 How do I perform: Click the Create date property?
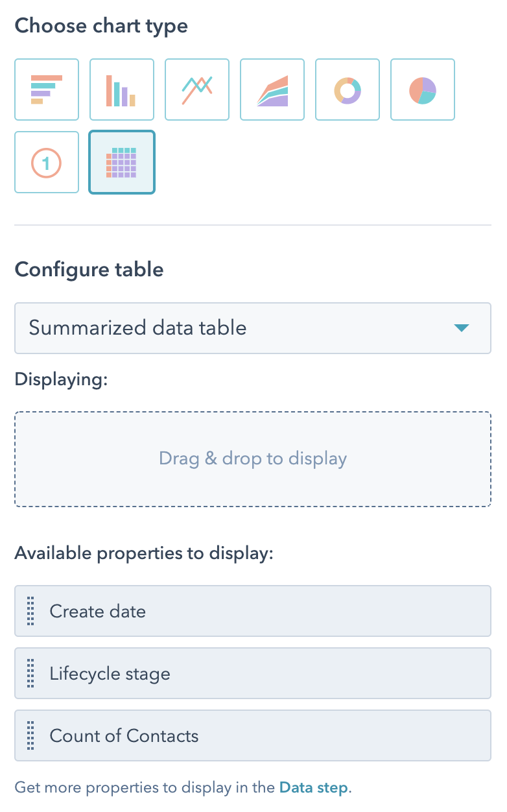(253, 611)
